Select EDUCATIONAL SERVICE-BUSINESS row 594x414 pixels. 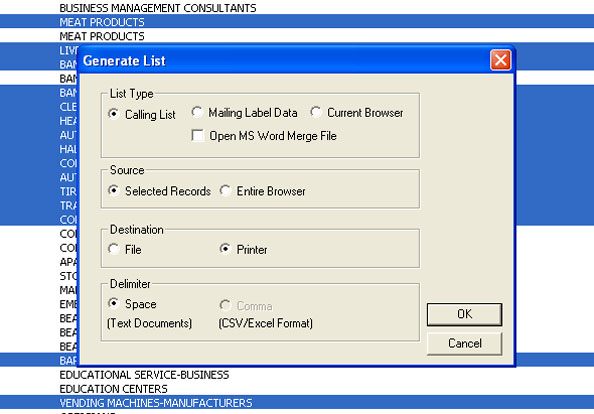(x=297, y=375)
